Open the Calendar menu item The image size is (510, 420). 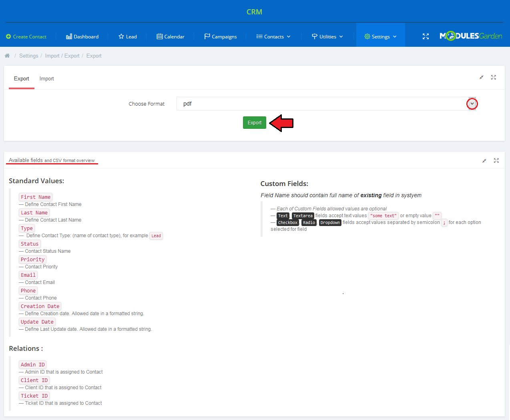point(171,36)
